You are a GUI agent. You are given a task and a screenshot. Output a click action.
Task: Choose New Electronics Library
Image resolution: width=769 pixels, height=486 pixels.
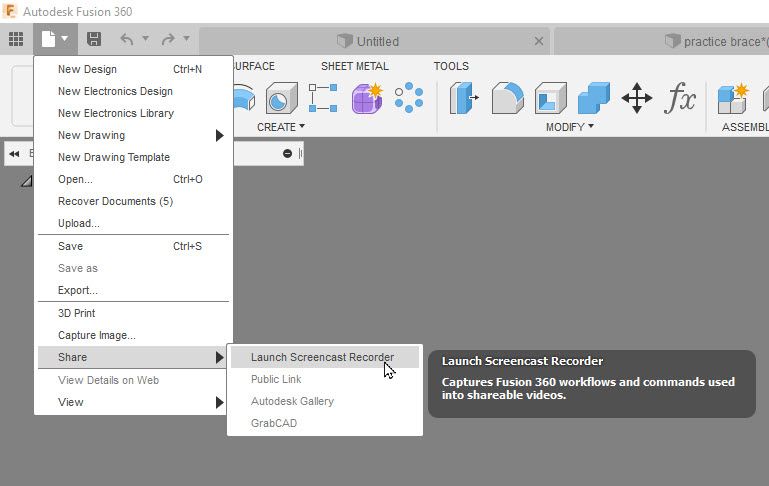(x=133, y=113)
